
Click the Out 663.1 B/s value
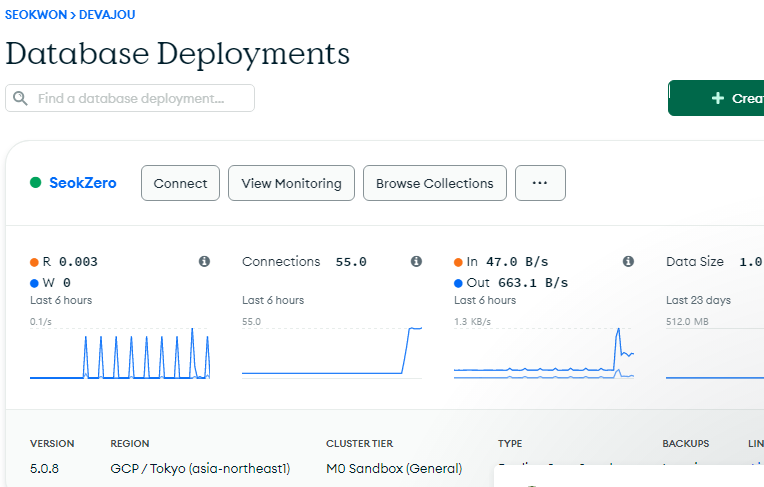tap(533, 283)
